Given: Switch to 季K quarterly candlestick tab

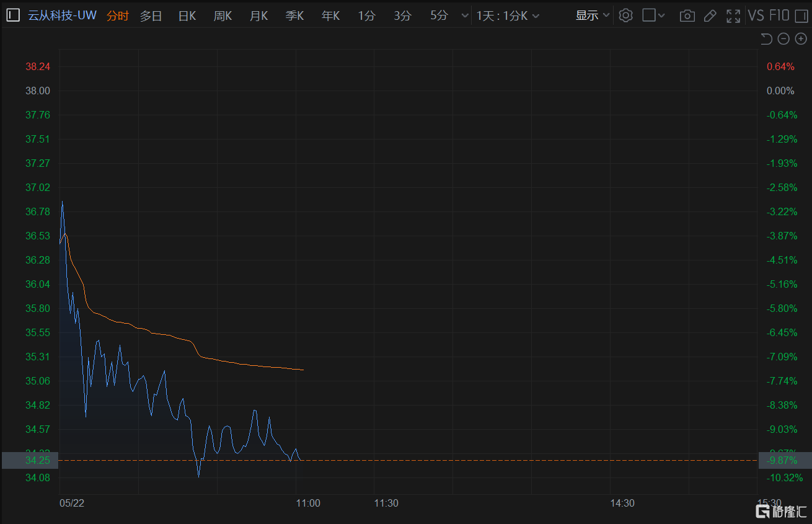Looking at the screenshot, I should click(294, 16).
